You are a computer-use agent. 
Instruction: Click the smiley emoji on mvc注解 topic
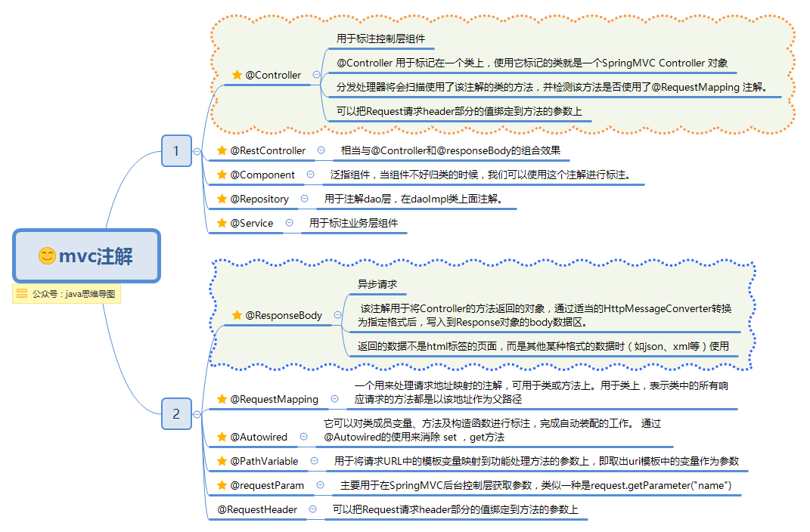[x=47, y=256]
